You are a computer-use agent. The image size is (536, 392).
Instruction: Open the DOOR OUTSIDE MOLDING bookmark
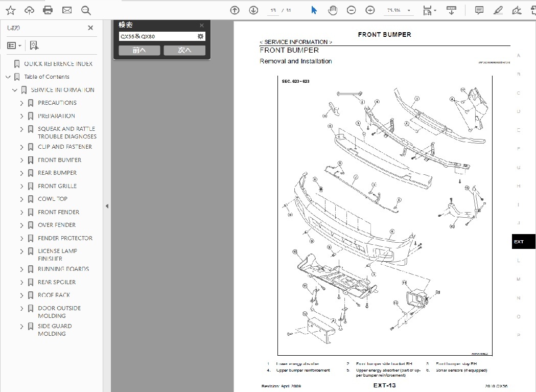click(x=59, y=312)
